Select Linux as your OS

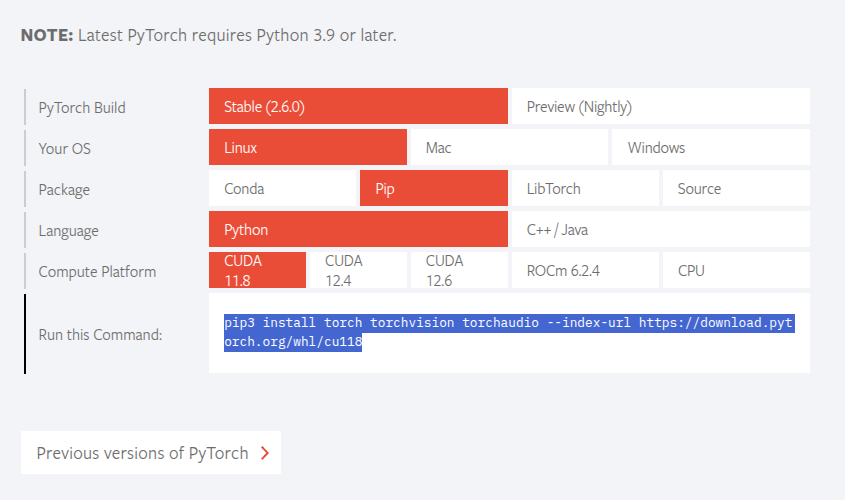point(308,147)
